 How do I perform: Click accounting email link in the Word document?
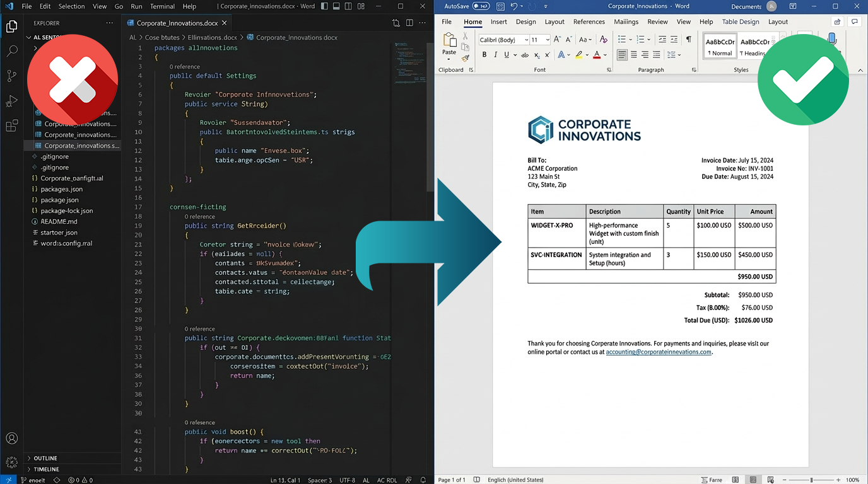coord(659,352)
